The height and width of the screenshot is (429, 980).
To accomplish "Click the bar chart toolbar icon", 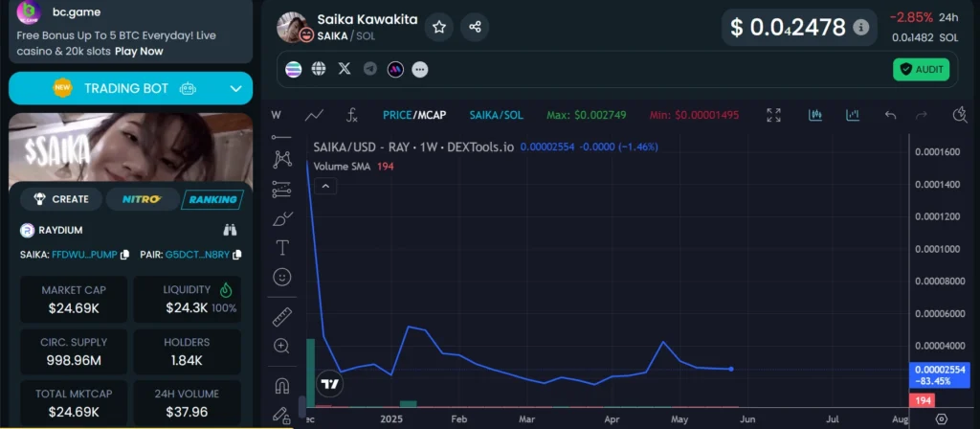I will pos(853,115).
